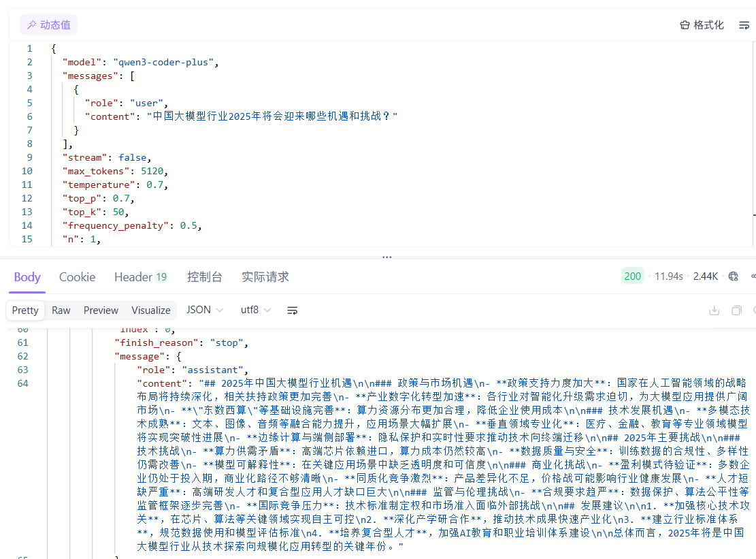Switch to the Cookie tab
The image size is (756, 559).
tap(77, 277)
